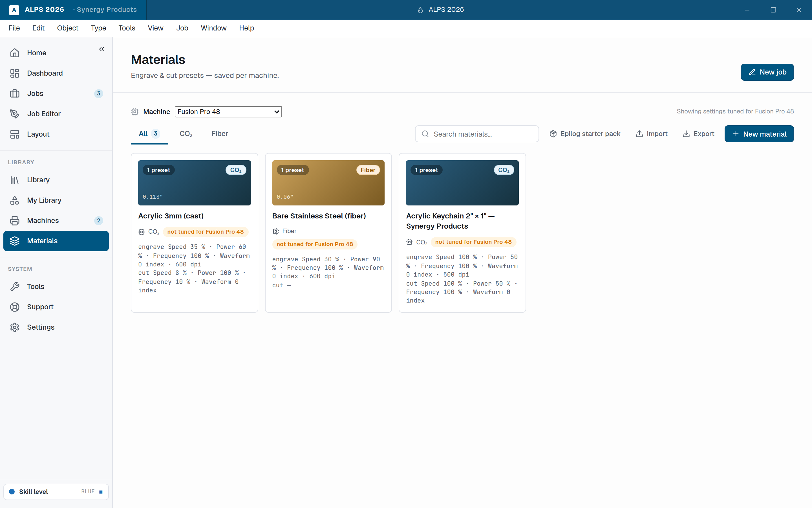This screenshot has width=812, height=508.
Task: Click the Library books icon
Action: tap(14, 180)
